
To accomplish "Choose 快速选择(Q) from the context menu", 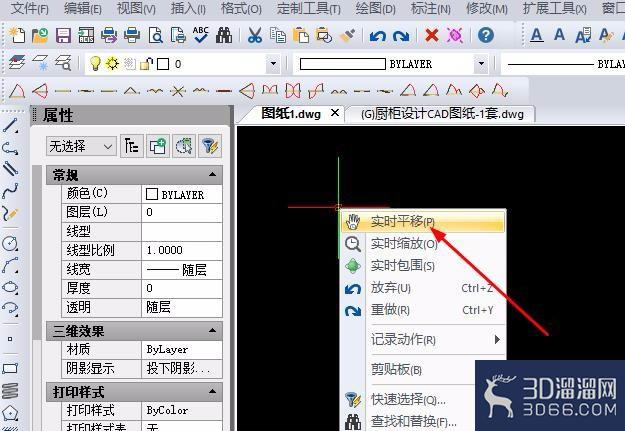I will coord(409,399).
